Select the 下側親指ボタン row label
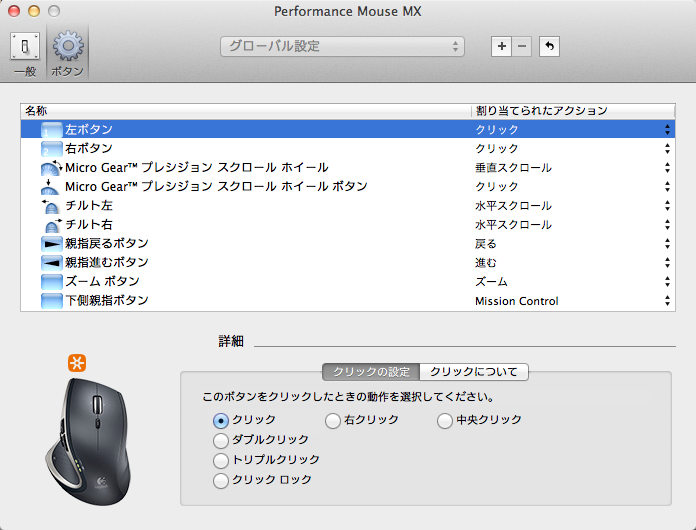This screenshot has width=696, height=530. click(107, 301)
